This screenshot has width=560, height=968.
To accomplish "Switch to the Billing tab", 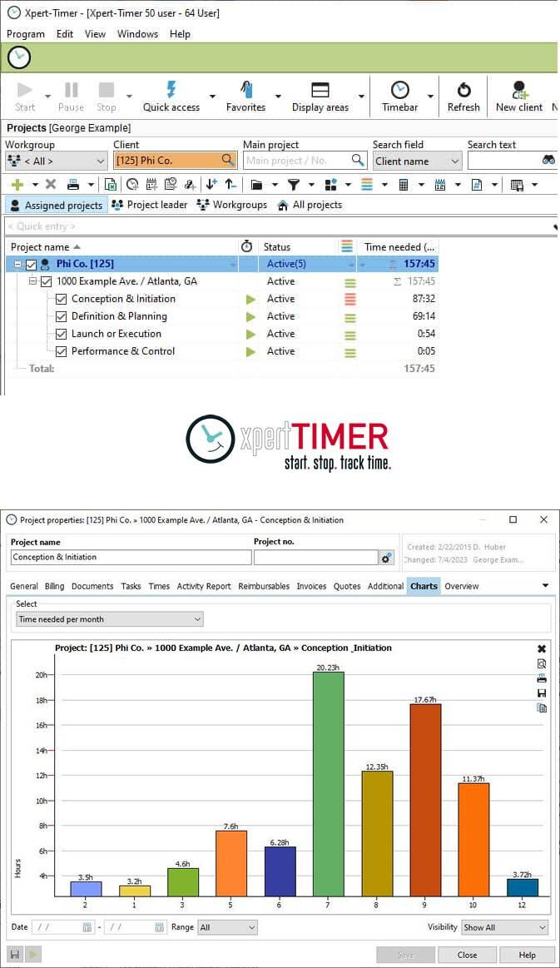I will 54,587.
